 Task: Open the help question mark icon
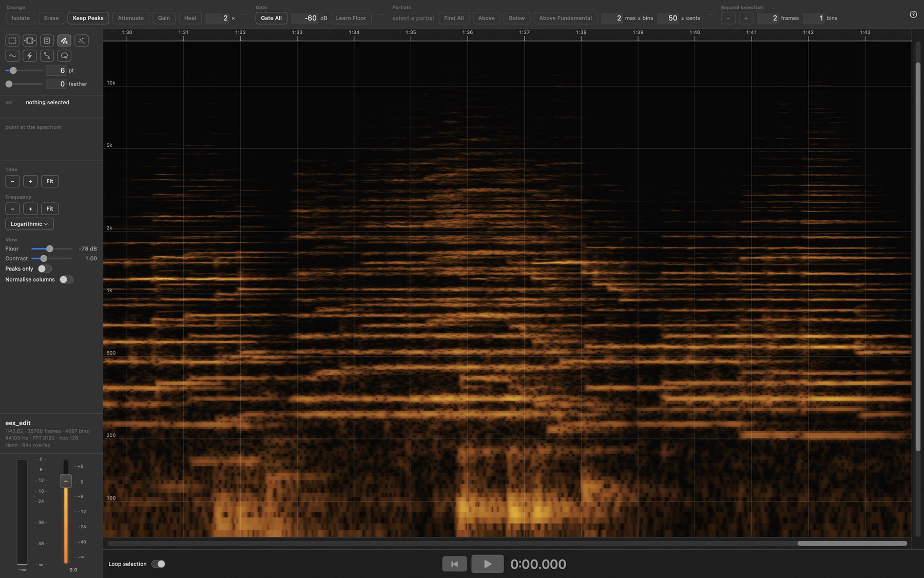913,14
